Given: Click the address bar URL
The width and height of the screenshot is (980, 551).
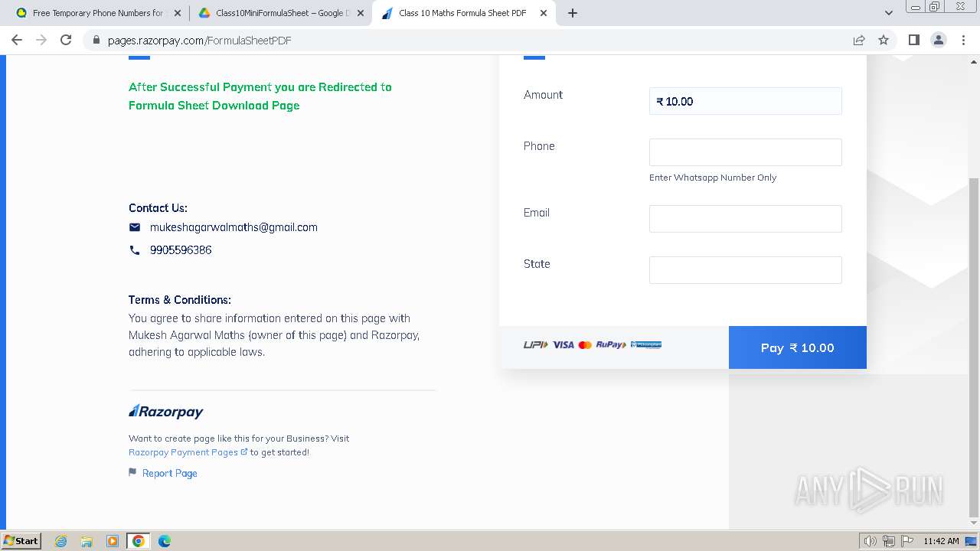Looking at the screenshot, I should [199, 41].
